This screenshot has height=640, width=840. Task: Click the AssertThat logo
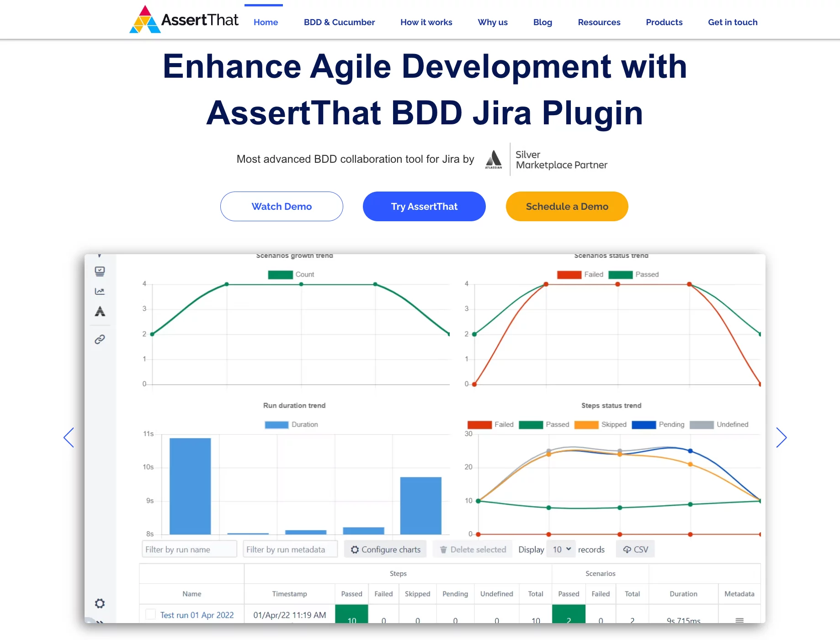(184, 20)
